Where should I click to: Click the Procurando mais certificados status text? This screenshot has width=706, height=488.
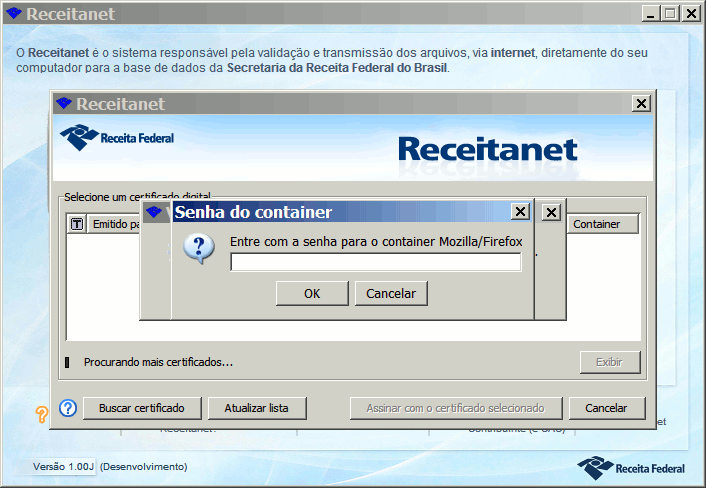tap(158, 362)
